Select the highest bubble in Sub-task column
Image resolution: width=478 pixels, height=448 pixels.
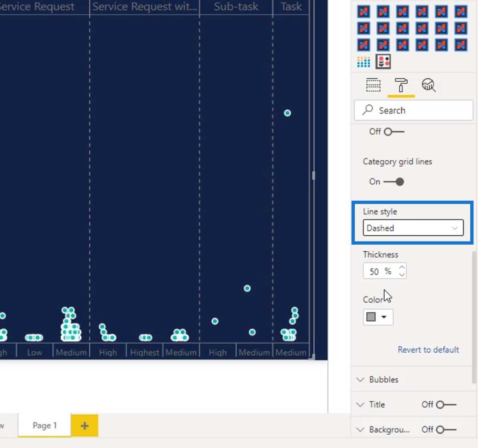pos(247,288)
